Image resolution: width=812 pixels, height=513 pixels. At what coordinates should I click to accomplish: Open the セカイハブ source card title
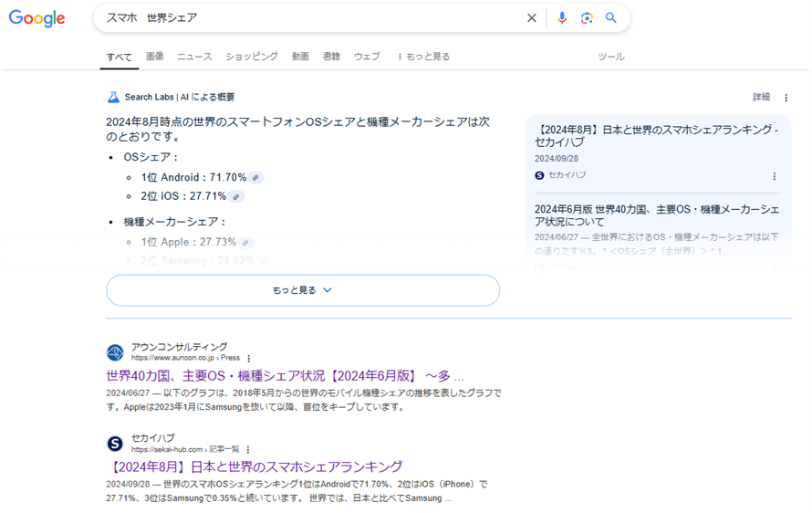(x=656, y=136)
